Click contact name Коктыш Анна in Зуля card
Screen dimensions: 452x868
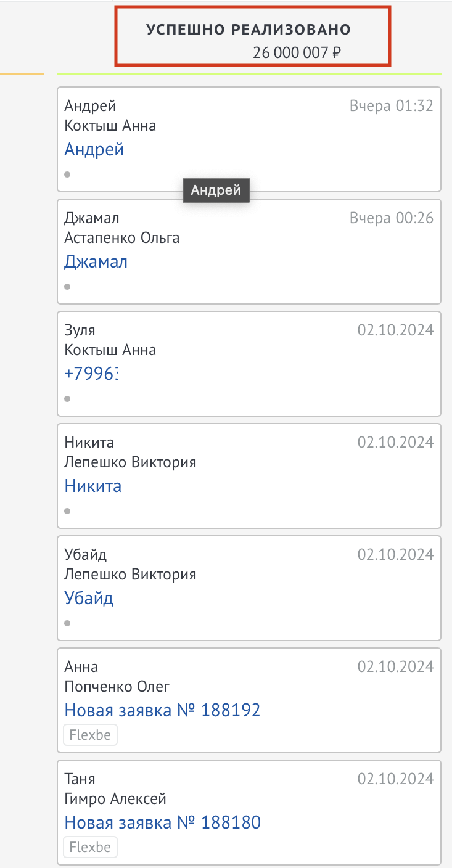[x=110, y=350]
